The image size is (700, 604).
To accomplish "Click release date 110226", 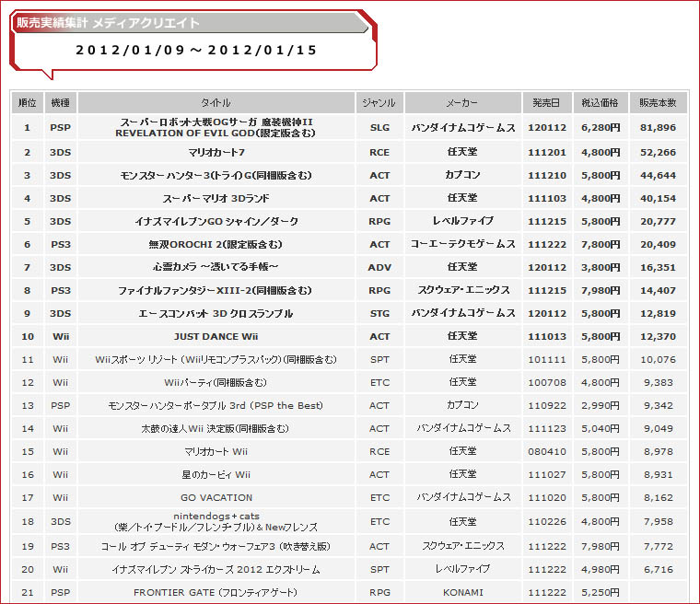I will [x=547, y=521].
